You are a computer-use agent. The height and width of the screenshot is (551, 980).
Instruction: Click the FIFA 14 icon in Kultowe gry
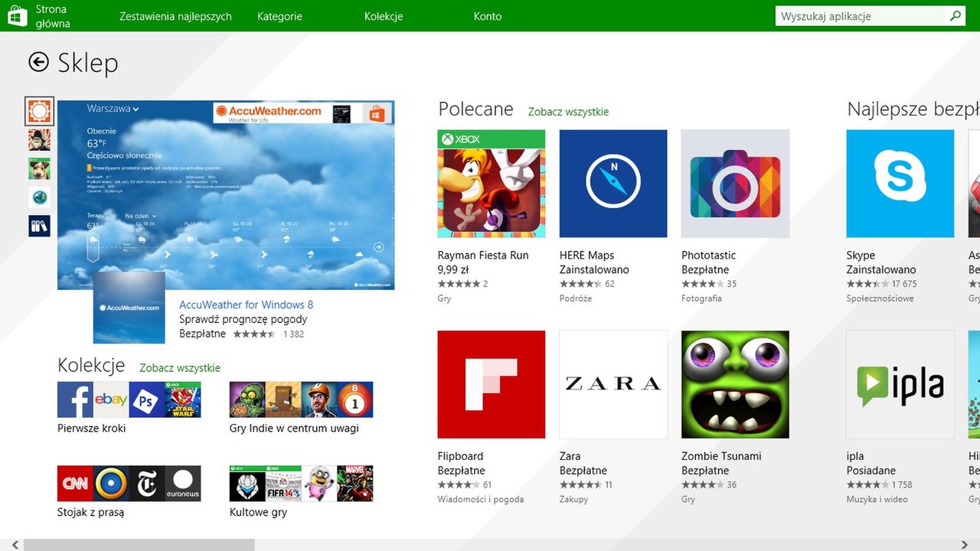(283, 484)
